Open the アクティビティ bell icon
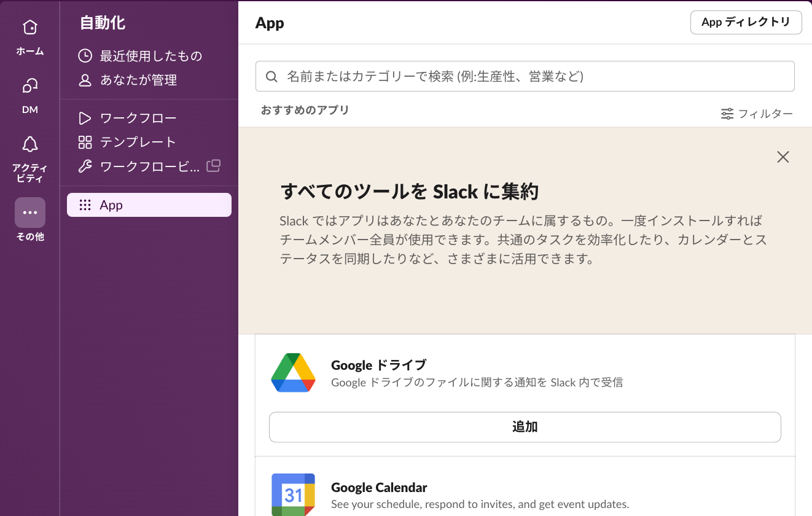 tap(29, 144)
